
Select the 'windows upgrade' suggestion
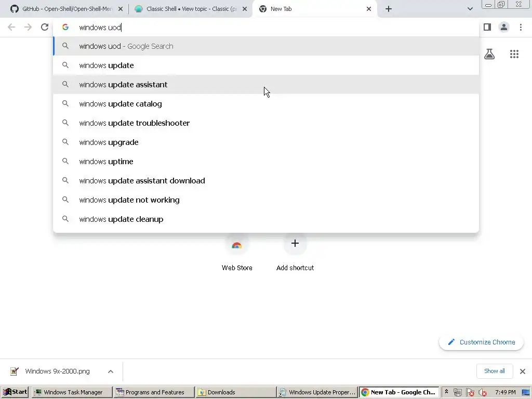point(266,142)
